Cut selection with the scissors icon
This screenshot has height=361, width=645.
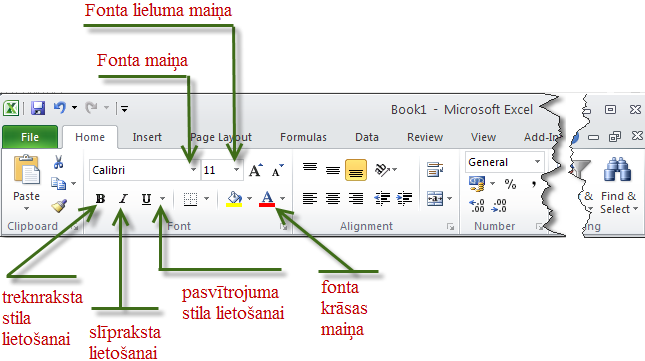click(58, 162)
